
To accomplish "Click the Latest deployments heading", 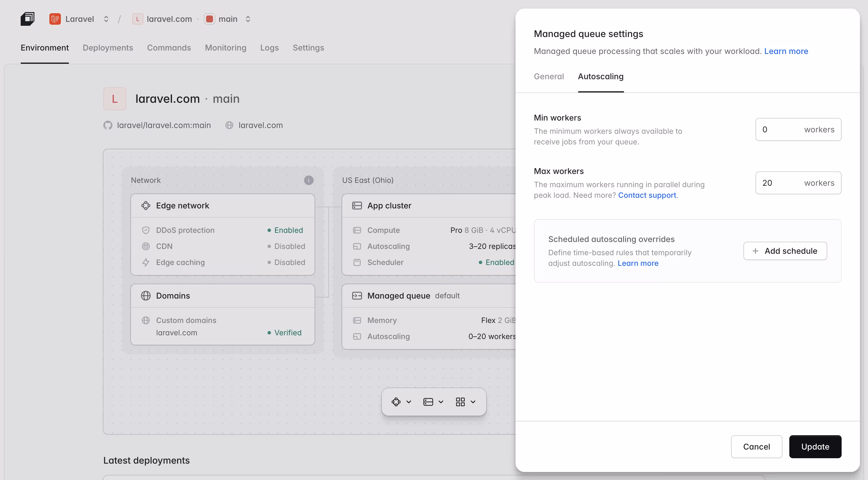I will 147,460.
